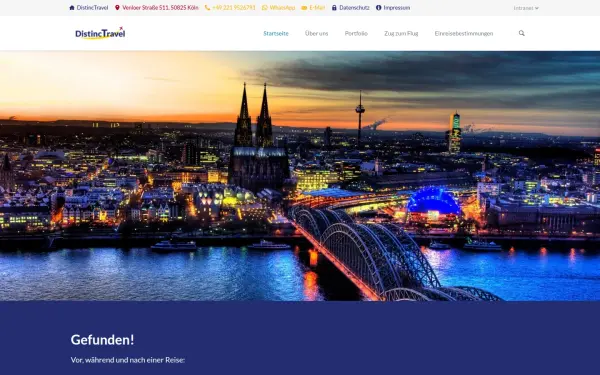Expand the Intranet dropdown
The width and height of the screenshot is (600, 375).
pos(526,8)
